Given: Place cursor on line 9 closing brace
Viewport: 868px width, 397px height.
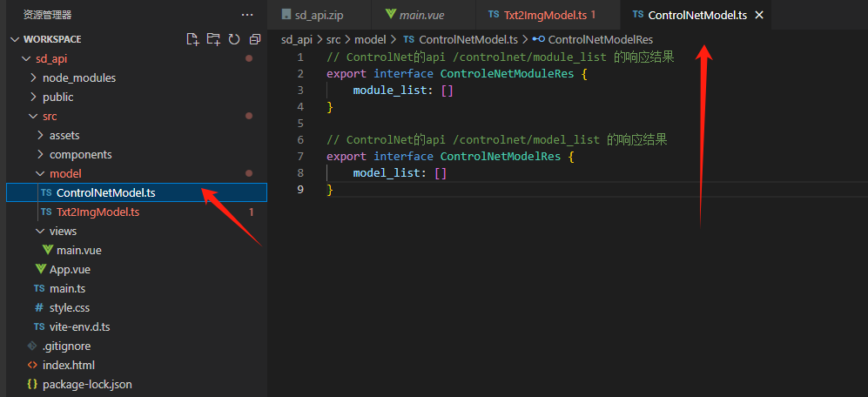Looking at the screenshot, I should (x=330, y=190).
